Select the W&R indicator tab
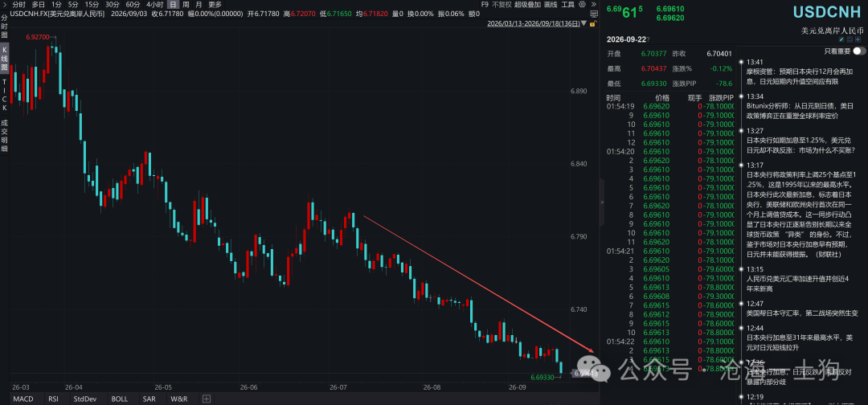Viewport: 868px width, 405px height. (x=178, y=399)
